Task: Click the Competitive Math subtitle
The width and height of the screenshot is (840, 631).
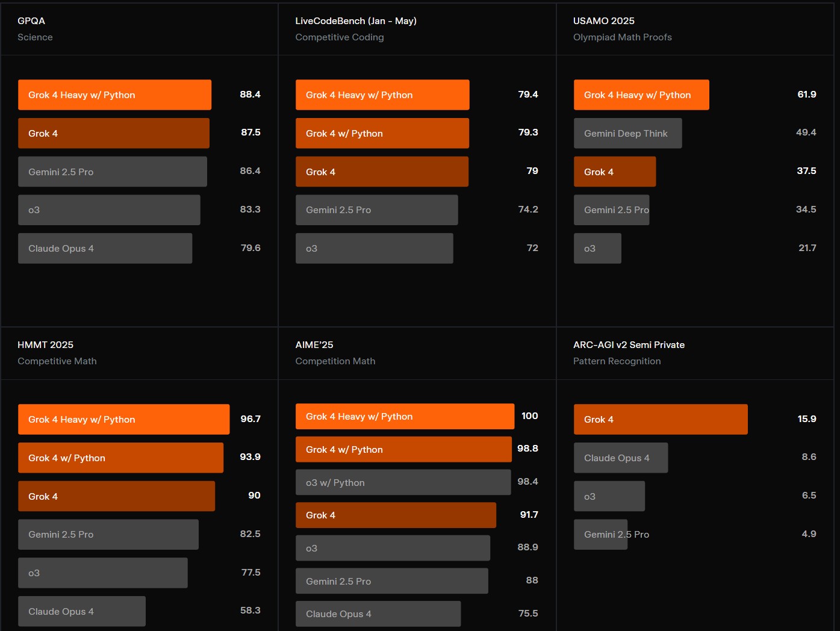Action: [x=57, y=361]
